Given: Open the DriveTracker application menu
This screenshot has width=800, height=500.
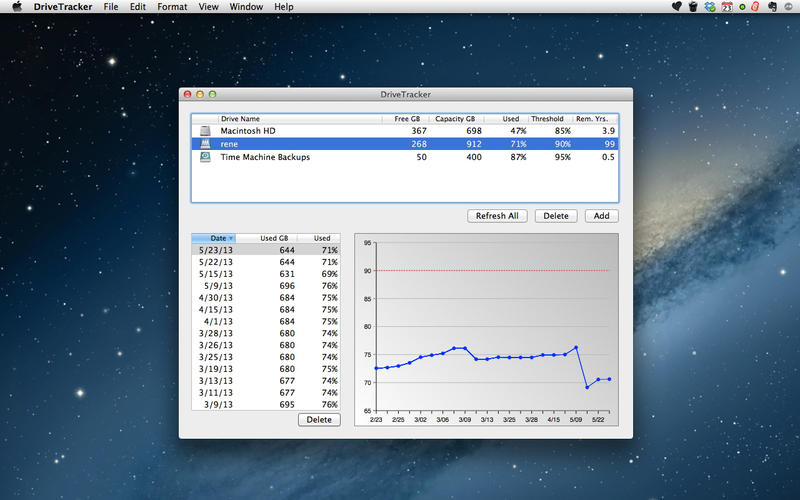Looking at the screenshot, I should pos(63,7).
